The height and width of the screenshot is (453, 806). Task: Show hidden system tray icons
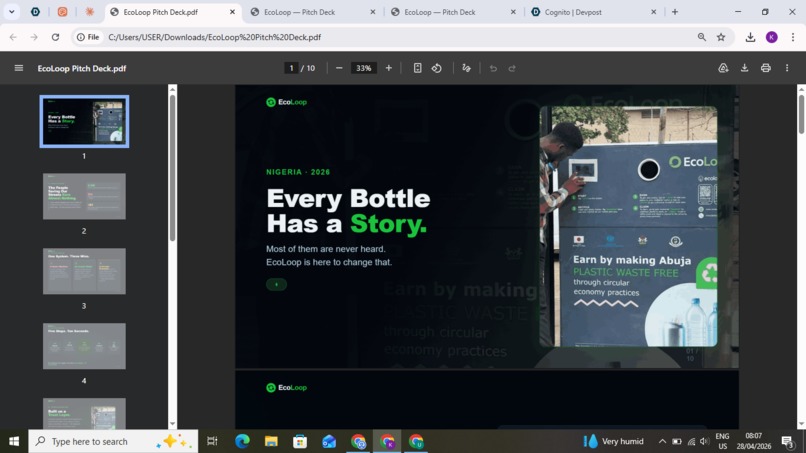662,441
